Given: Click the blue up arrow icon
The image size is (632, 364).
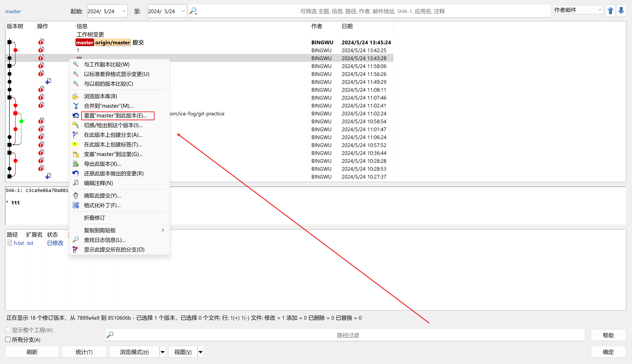Looking at the screenshot, I should click(x=610, y=11).
